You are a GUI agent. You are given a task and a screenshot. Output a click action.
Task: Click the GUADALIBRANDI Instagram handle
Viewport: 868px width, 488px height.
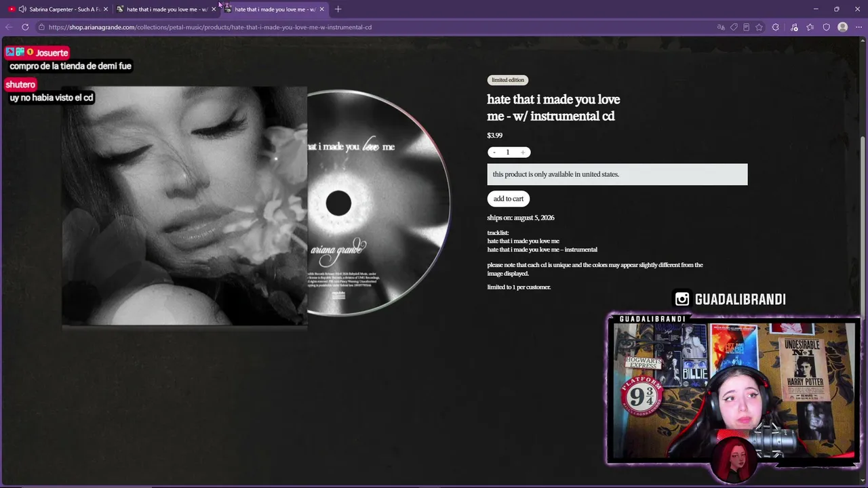click(741, 300)
